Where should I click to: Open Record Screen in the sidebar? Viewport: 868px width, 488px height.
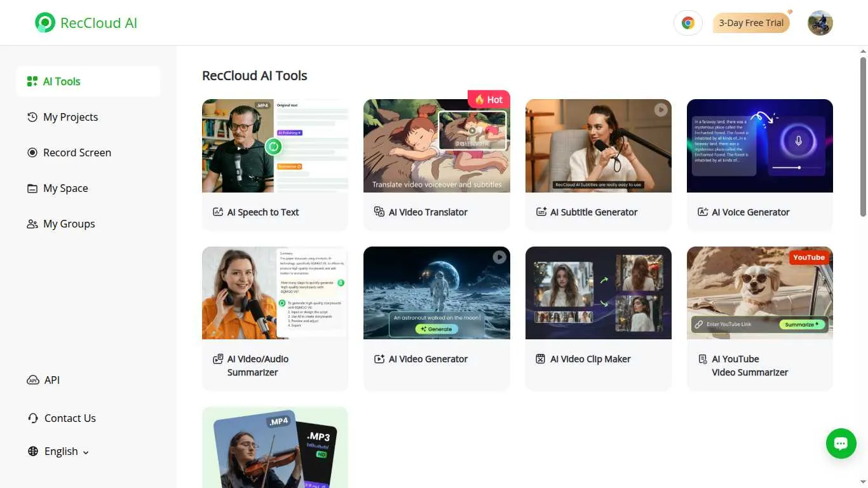[x=88, y=152]
